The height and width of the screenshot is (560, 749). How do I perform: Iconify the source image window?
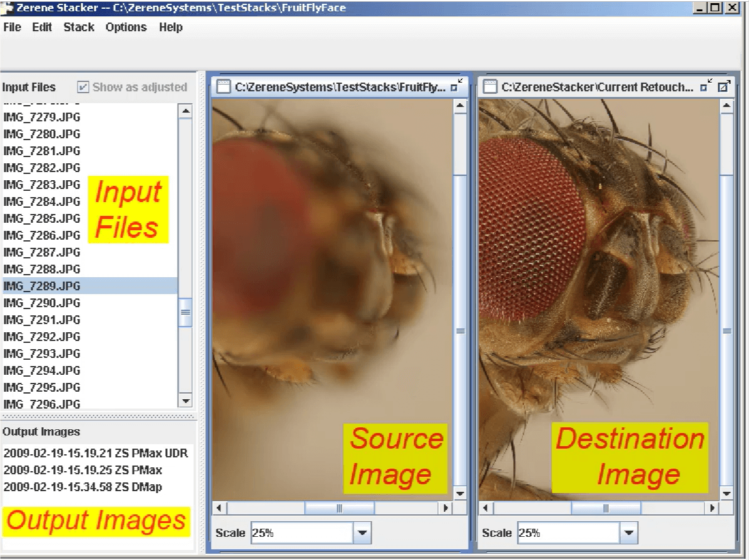457,86
